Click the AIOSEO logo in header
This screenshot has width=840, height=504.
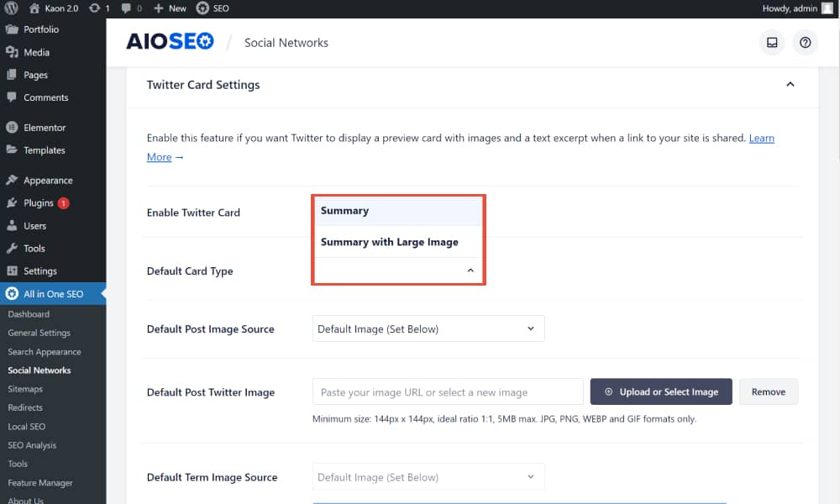tap(170, 42)
